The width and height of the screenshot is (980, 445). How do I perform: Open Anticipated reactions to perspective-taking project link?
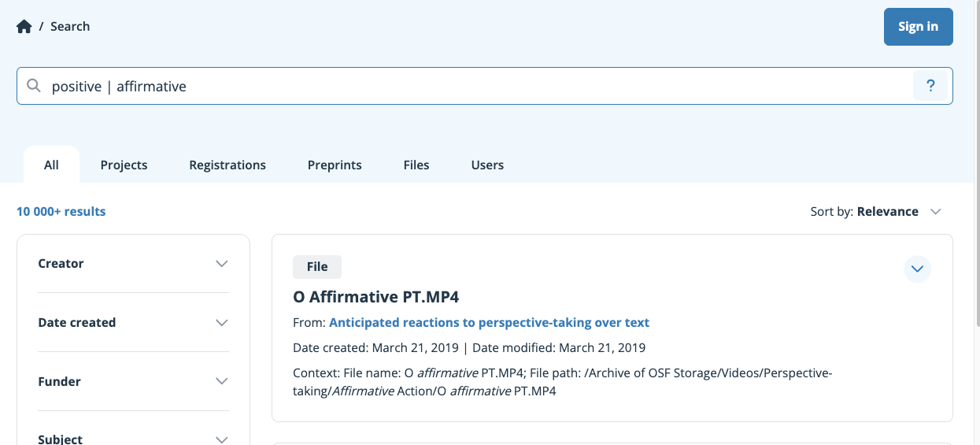(489, 322)
